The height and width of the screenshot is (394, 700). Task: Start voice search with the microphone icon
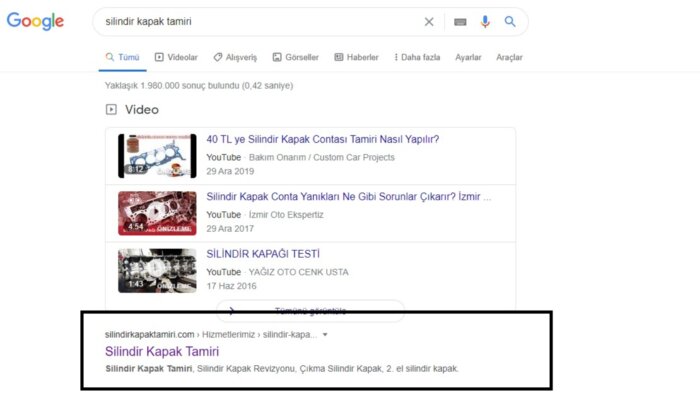click(x=485, y=21)
